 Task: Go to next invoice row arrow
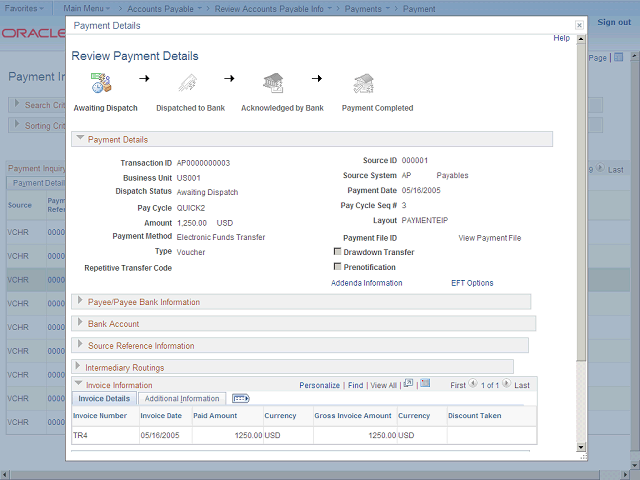click(507, 384)
